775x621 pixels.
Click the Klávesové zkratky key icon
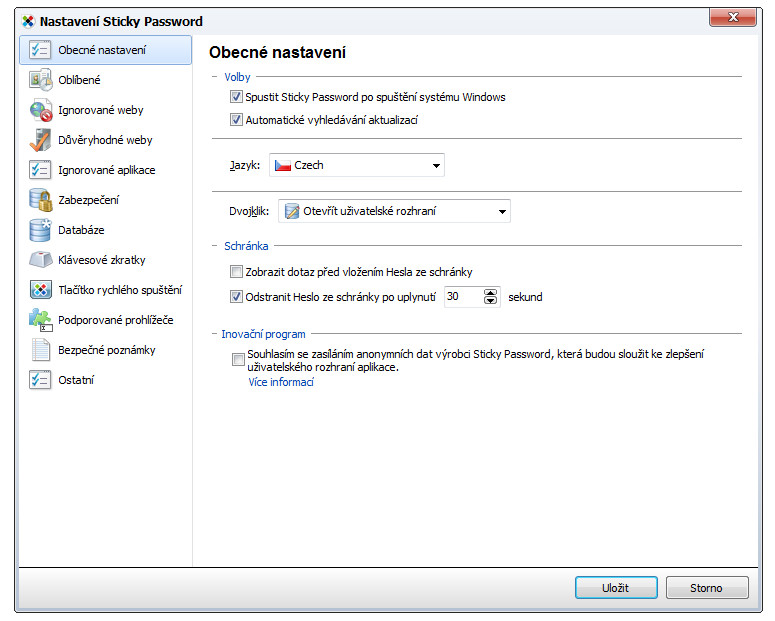tap(41, 260)
